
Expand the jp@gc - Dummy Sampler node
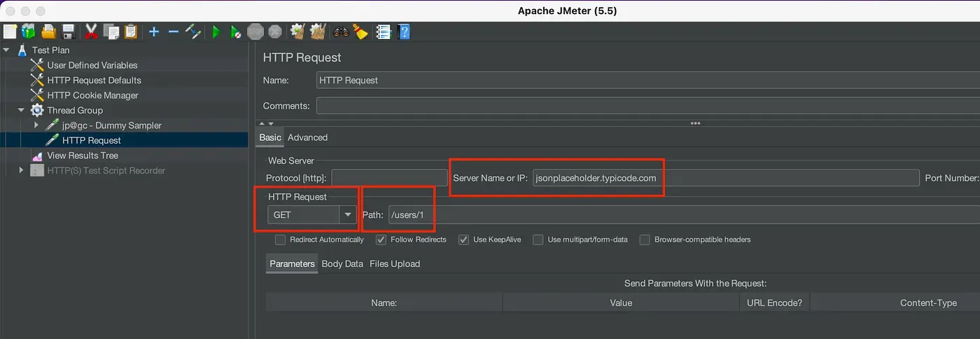click(x=36, y=125)
